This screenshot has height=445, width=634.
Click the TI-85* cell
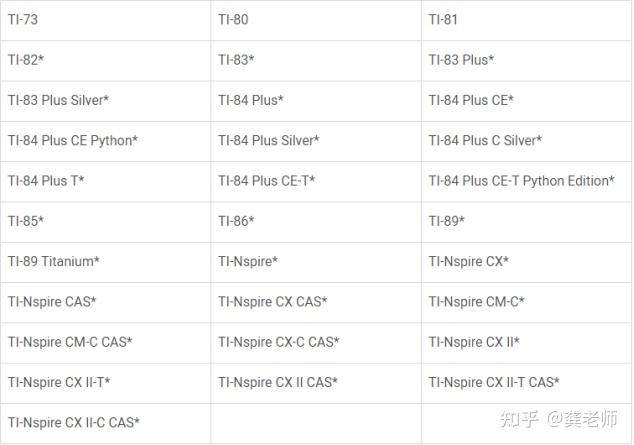click(106, 222)
